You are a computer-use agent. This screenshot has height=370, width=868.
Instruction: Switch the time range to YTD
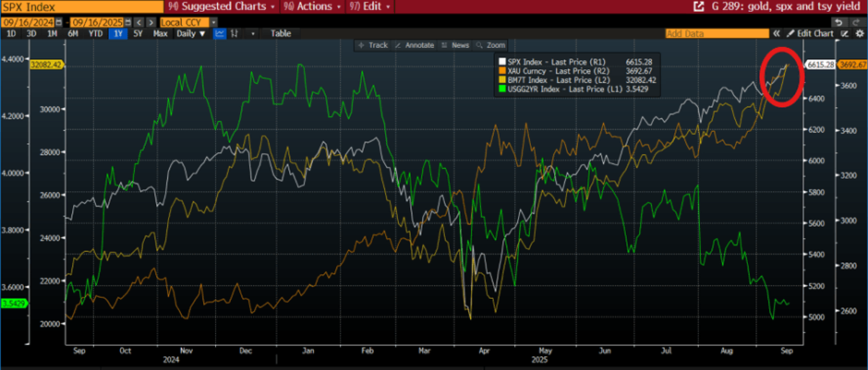click(93, 33)
